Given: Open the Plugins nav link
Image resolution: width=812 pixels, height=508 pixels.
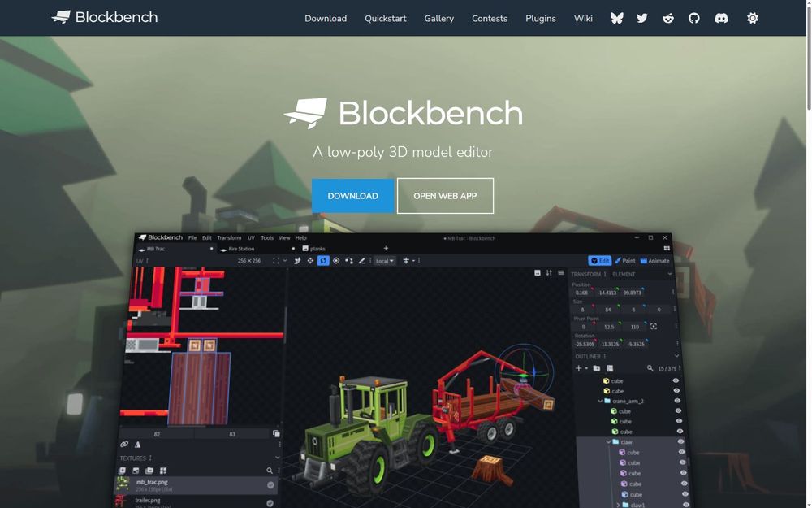Looking at the screenshot, I should tap(541, 18).
